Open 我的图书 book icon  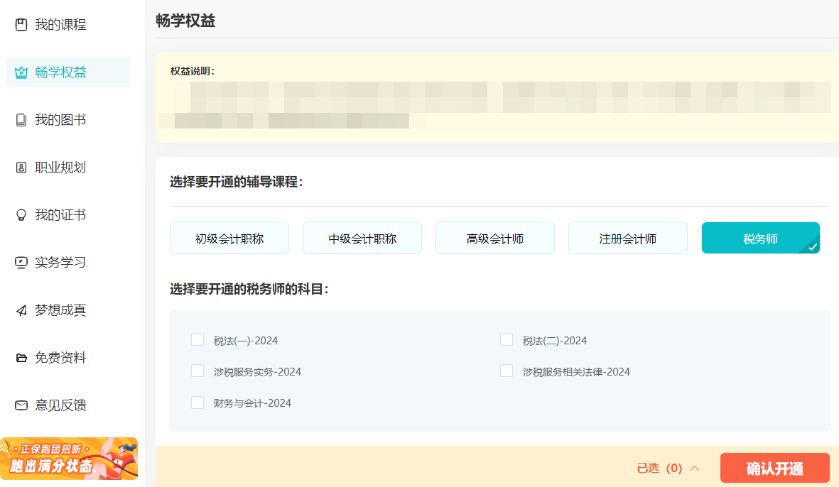(x=21, y=120)
